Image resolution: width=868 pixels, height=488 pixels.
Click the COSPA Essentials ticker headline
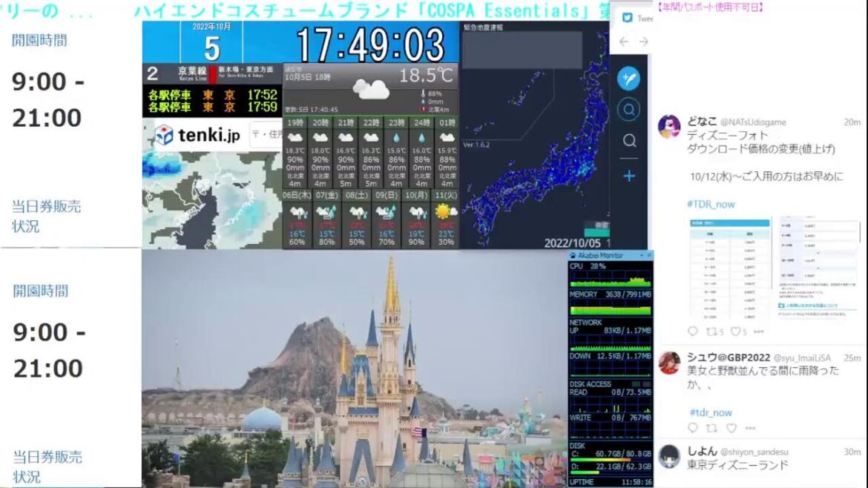[371, 10]
